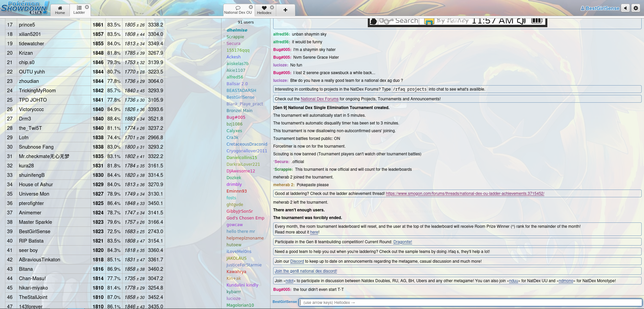Screen dimensions: 644x309
Task: Close the Hellodex tab
Action: [272, 7]
